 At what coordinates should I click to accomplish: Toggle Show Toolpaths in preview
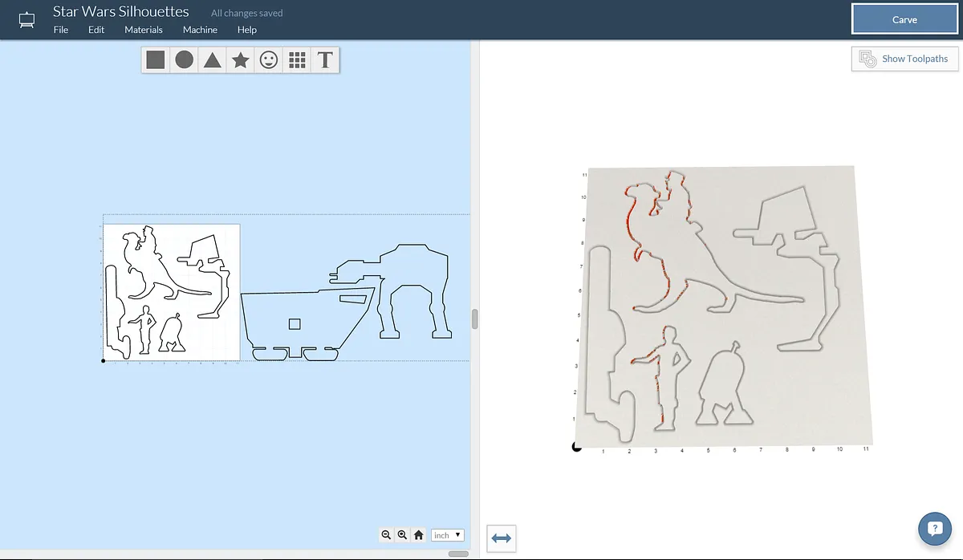click(904, 59)
